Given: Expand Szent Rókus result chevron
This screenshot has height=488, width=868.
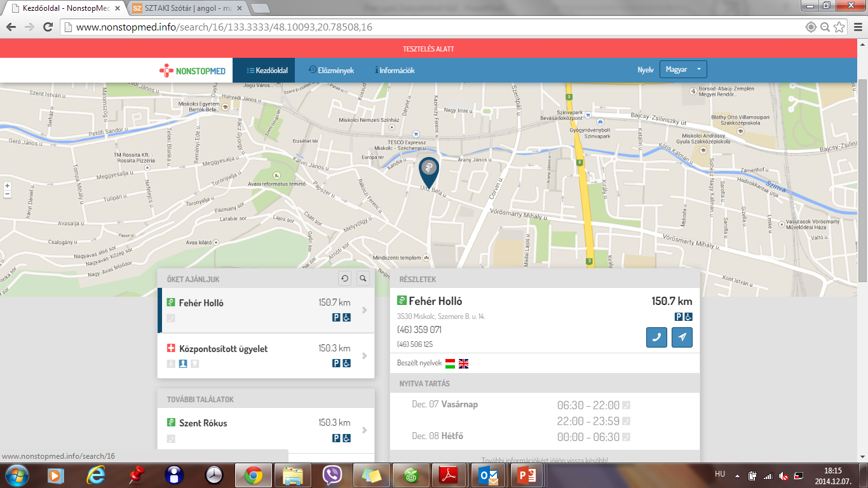Looking at the screenshot, I should 364,430.
